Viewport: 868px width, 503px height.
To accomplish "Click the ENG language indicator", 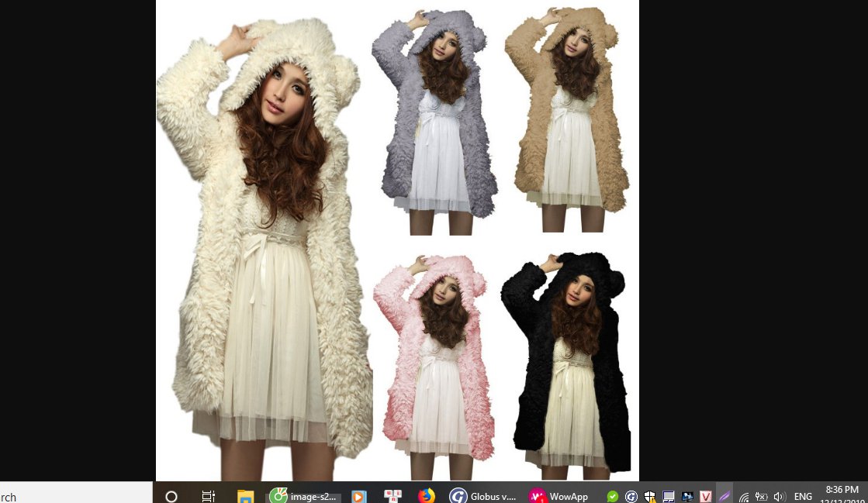I will pyautogui.click(x=803, y=496).
